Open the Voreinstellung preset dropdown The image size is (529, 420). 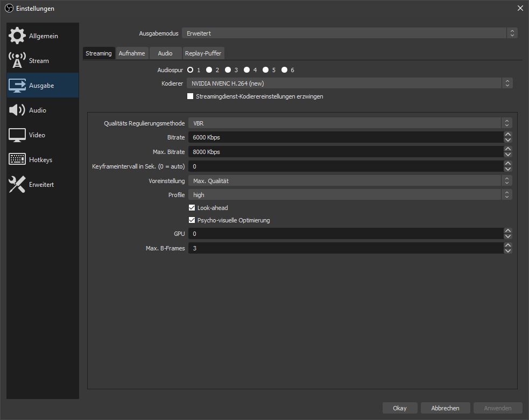pyautogui.click(x=350, y=181)
